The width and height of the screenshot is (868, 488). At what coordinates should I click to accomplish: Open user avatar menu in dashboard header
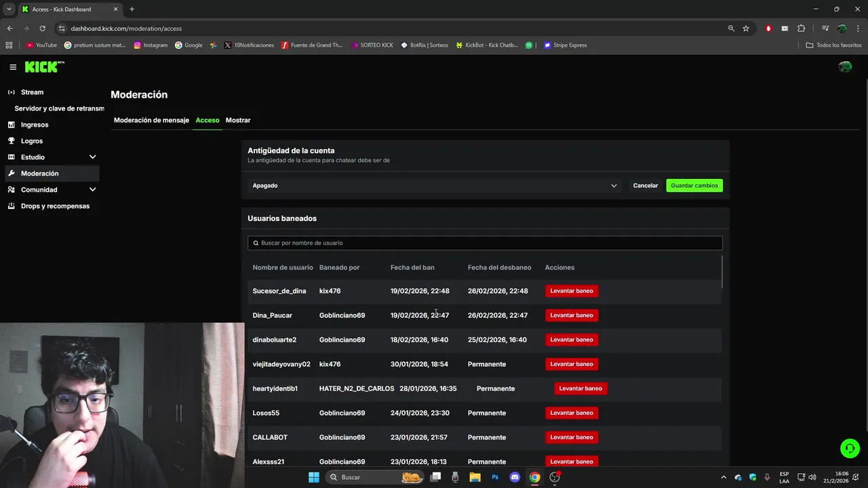tap(845, 67)
